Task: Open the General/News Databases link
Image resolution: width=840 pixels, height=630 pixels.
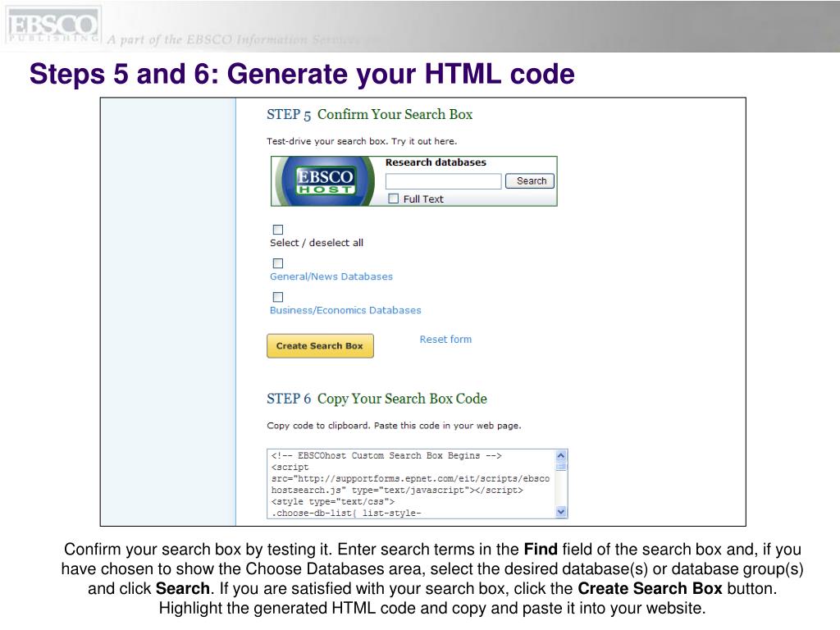Action: [331, 277]
